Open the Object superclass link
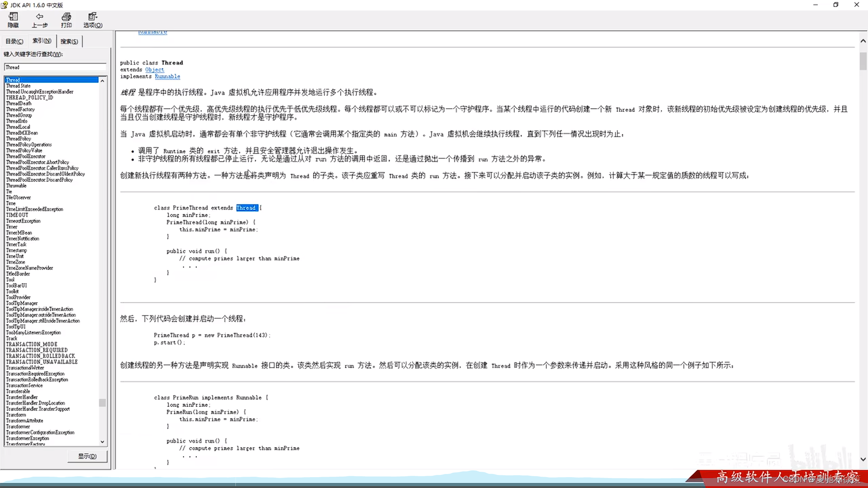Screen dimensions: 868x488 click(x=155, y=70)
